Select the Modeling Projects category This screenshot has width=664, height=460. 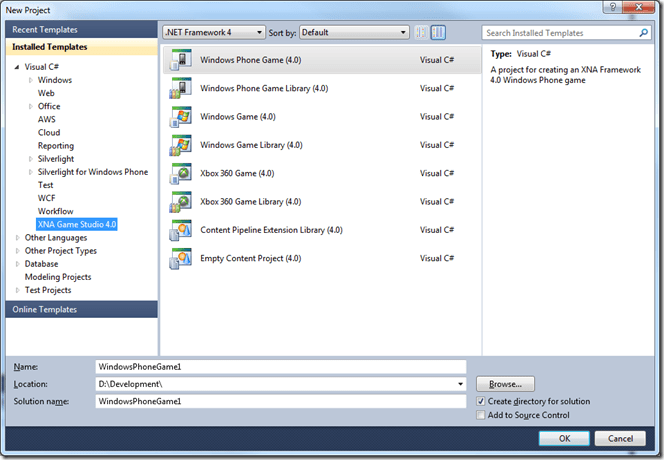[58, 277]
